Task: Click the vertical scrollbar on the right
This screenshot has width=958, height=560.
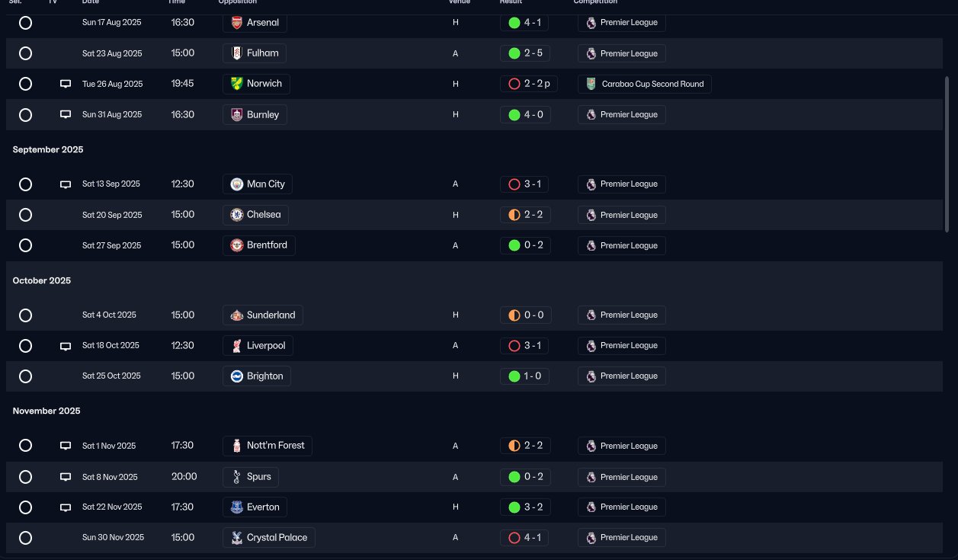Action: pyautogui.click(x=948, y=152)
